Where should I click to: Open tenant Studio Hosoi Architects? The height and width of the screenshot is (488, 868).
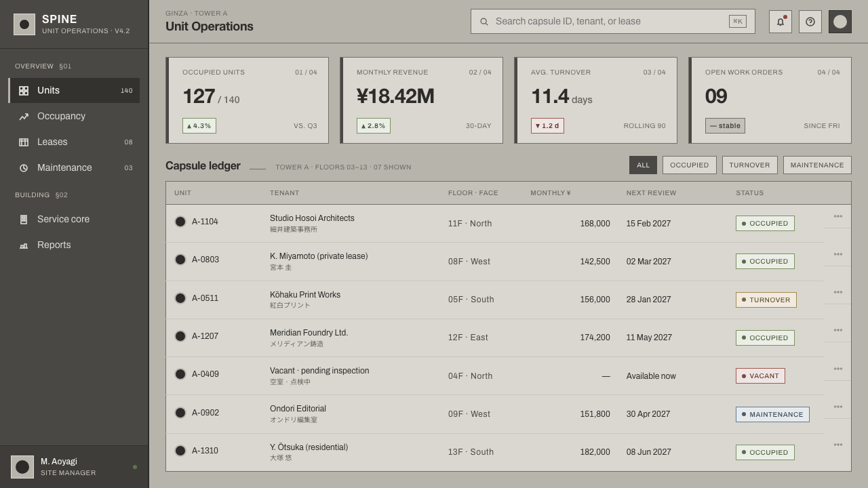(312, 218)
